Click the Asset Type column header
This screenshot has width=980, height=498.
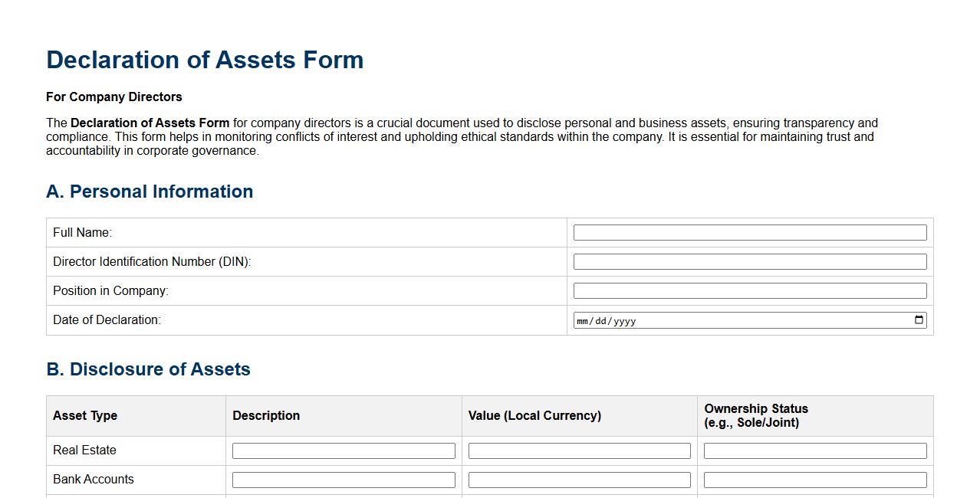coord(84,415)
